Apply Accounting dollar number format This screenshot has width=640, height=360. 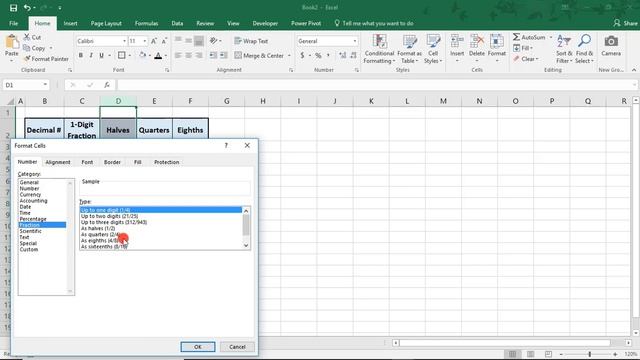pos(302,55)
